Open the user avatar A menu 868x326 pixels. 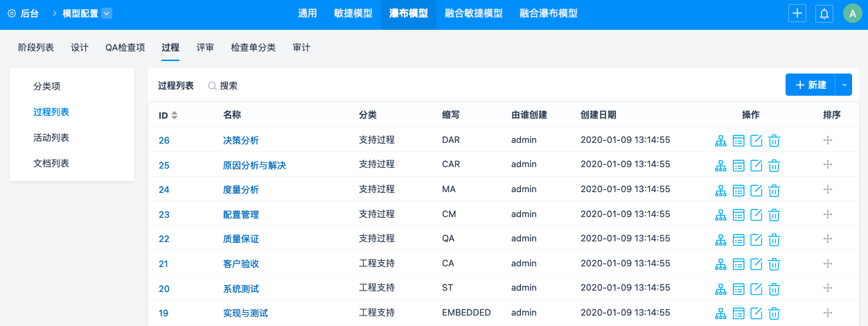click(852, 13)
